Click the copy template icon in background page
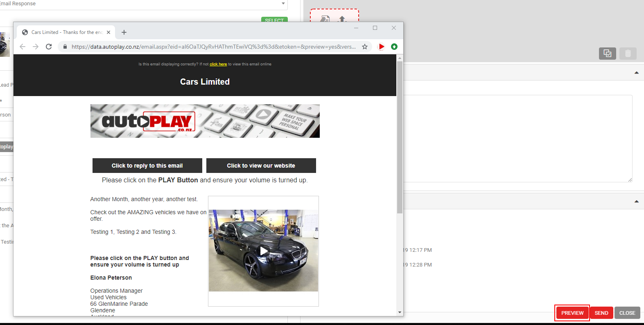The width and height of the screenshot is (644, 325). point(608,54)
